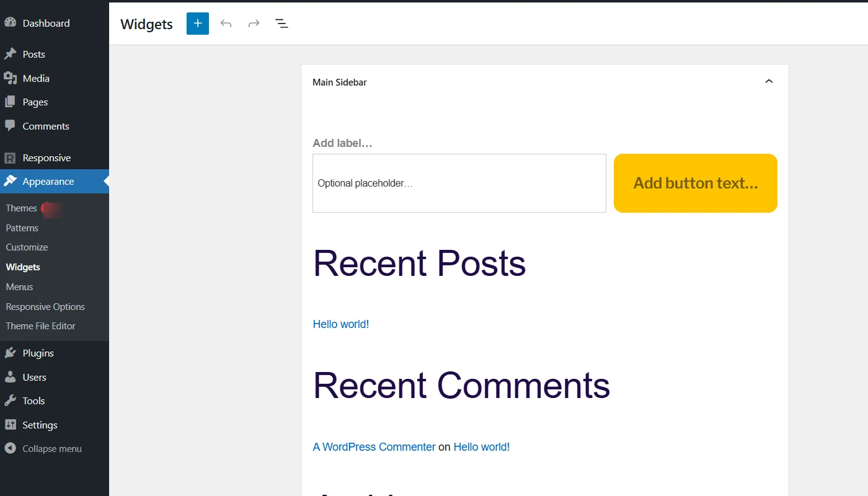Click the Comments bubble icon
868x496 pixels.
(10, 126)
